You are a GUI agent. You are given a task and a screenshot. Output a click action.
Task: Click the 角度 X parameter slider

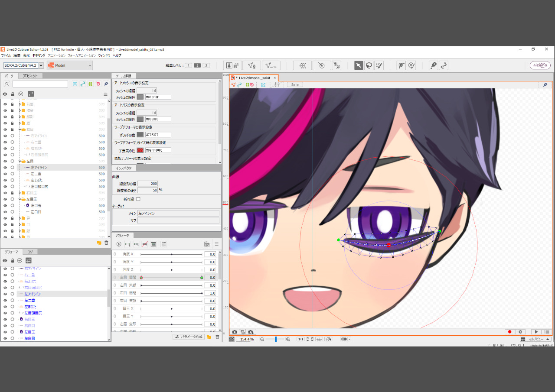171,254
